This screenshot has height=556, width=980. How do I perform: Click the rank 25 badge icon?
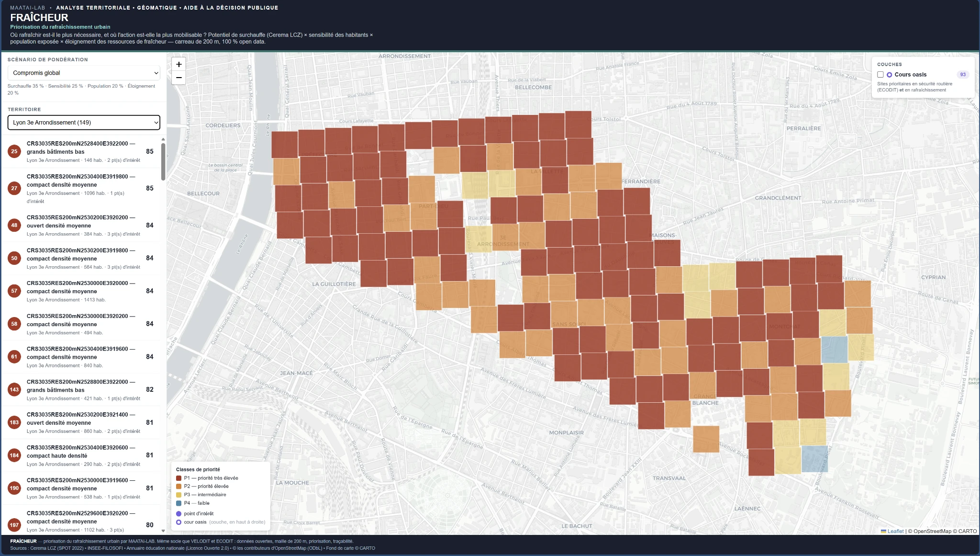(14, 151)
